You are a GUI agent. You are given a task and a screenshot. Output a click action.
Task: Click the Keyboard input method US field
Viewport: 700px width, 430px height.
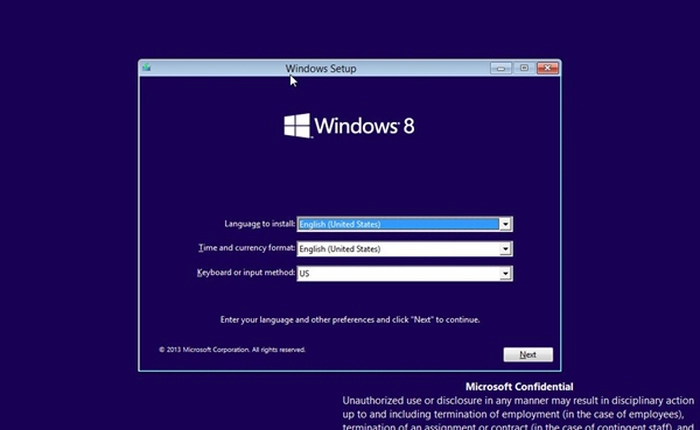[x=404, y=273]
